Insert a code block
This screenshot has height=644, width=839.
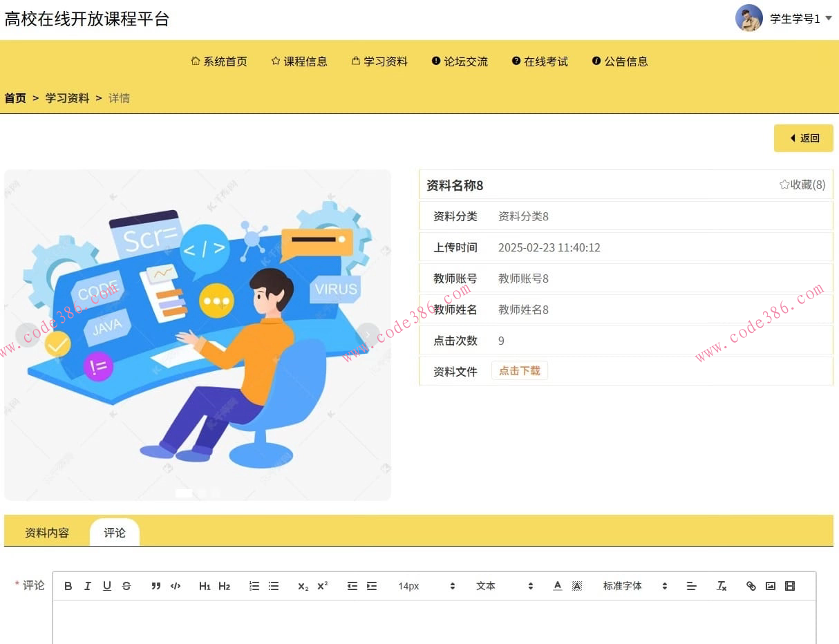(176, 585)
